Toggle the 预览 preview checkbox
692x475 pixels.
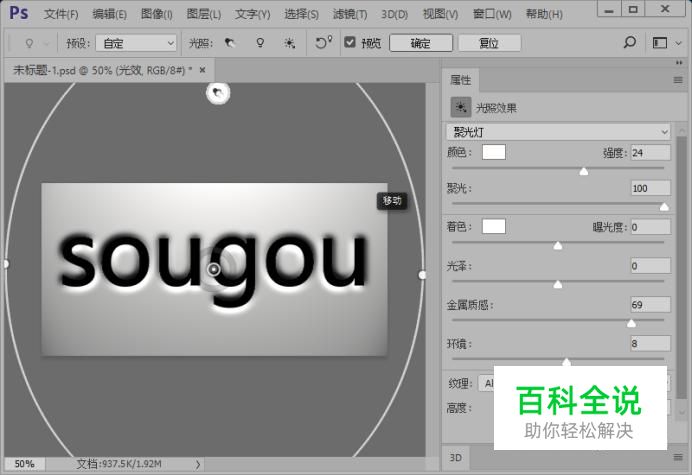[x=350, y=42]
